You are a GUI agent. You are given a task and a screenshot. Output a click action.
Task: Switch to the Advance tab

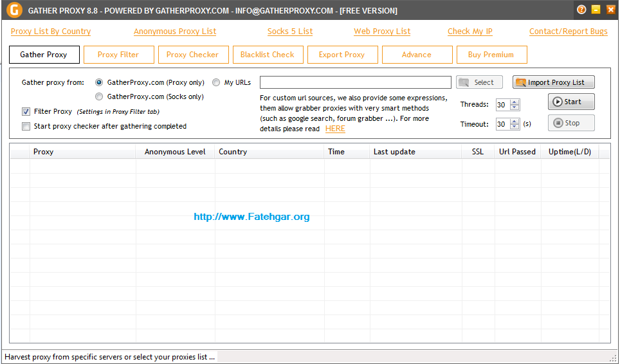417,55
